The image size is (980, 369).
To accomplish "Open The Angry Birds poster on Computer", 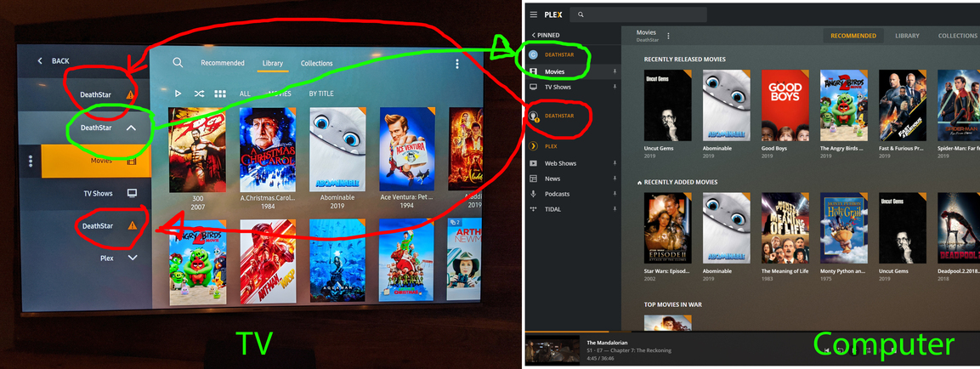I will pyautogui.click(x=844, y=105).
